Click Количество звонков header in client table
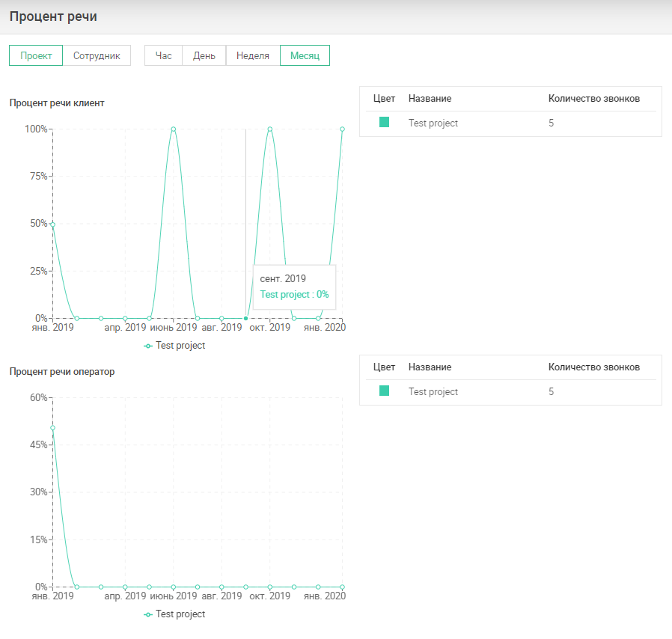Viewport: 672px width, 639px height. pos(594,99)
